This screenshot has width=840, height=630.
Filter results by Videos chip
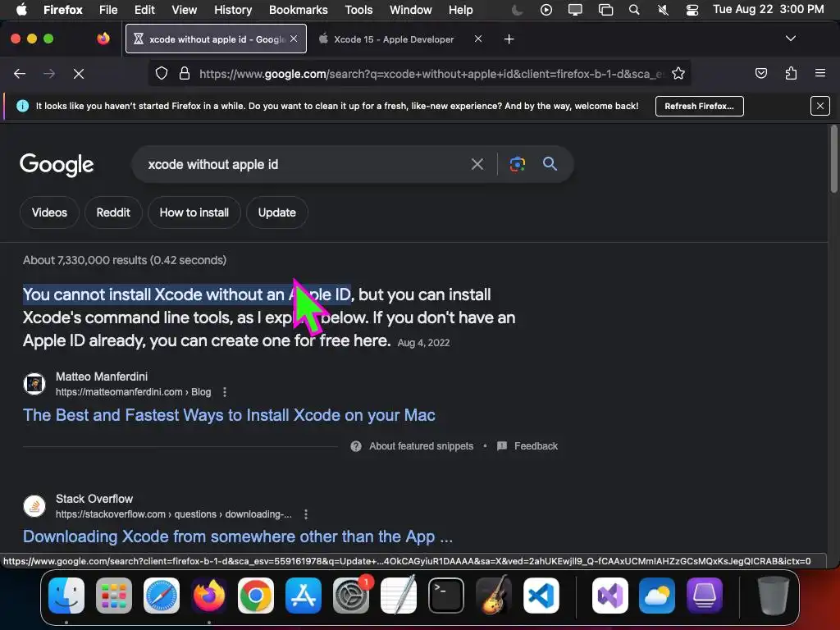coord(49,212)
